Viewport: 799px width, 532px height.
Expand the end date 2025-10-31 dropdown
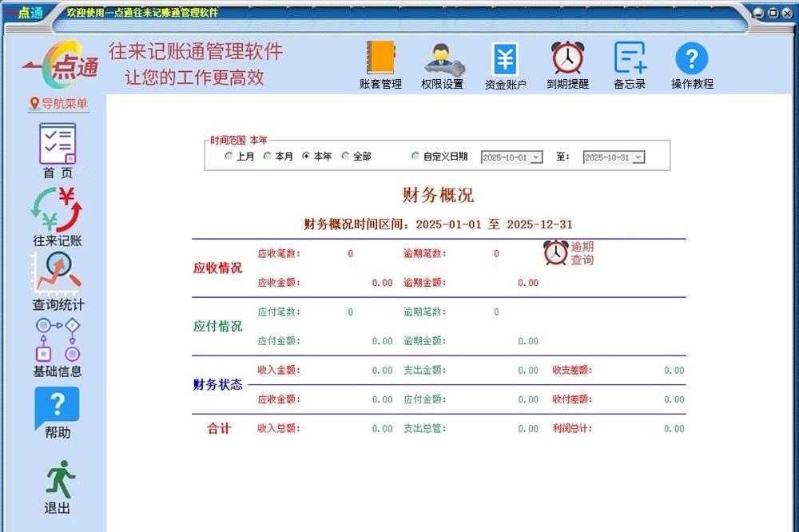click(638, 158)
